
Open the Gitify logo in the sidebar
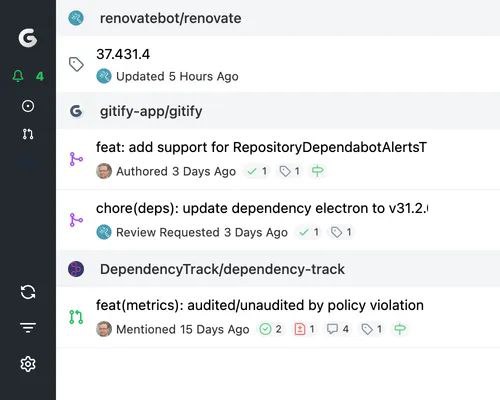[28, 38]
